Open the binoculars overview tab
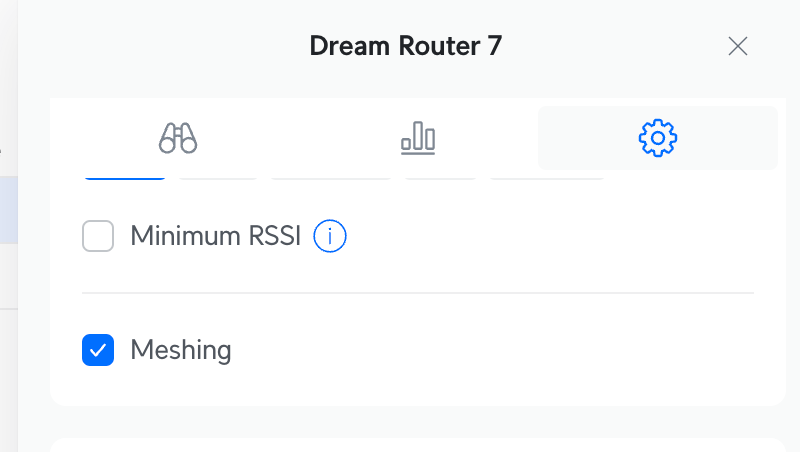This screenshot has width=800, height=452. (x=178, y=137)
